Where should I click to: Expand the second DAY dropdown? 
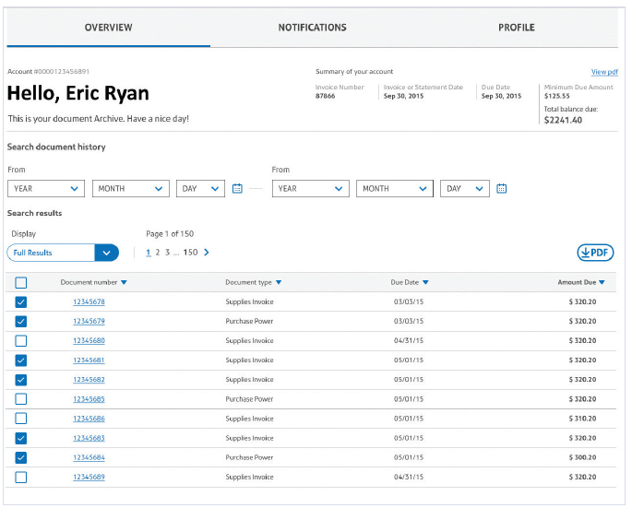point(465,188)
